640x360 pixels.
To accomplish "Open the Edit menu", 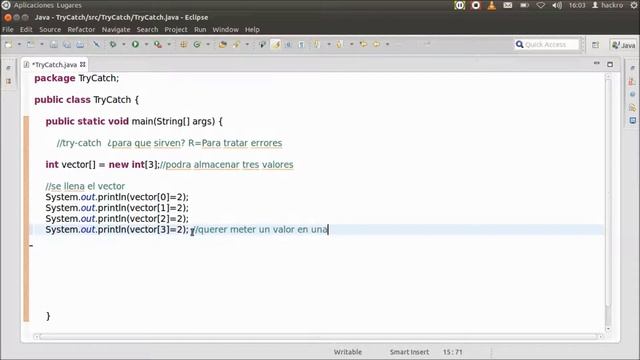I will pos(26,29).
